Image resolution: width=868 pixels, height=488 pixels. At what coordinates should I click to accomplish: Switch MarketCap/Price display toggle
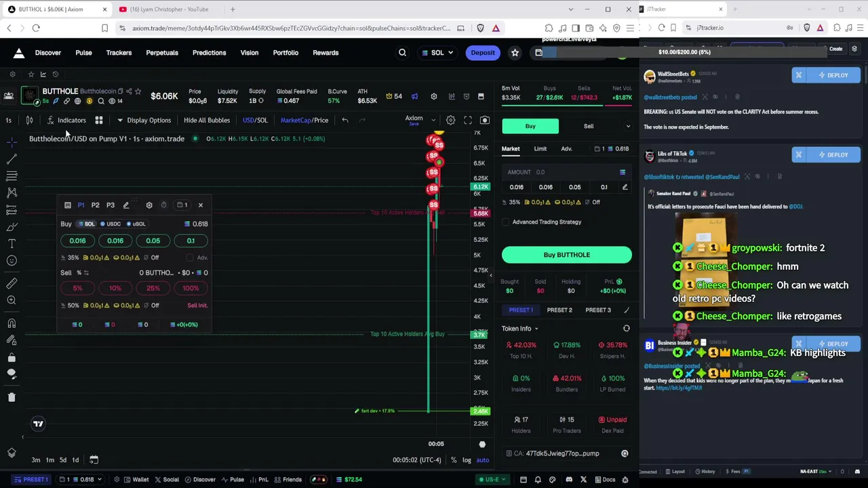[304, 120]
